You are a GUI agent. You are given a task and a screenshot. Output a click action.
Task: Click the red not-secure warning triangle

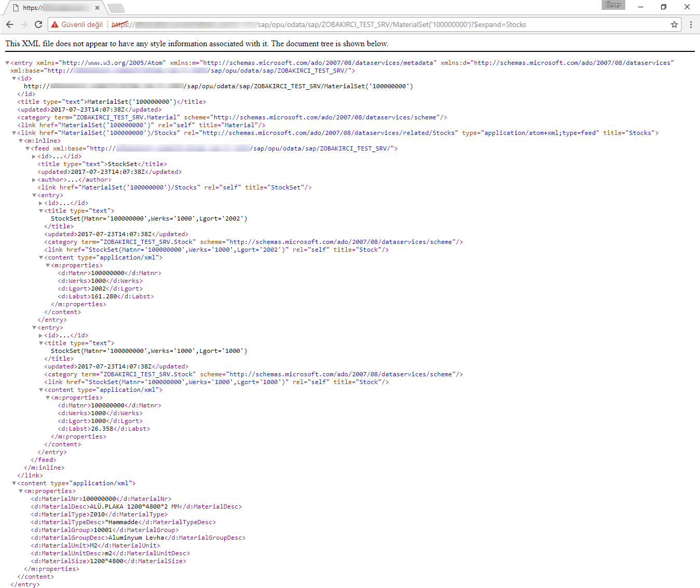(55, 24)
